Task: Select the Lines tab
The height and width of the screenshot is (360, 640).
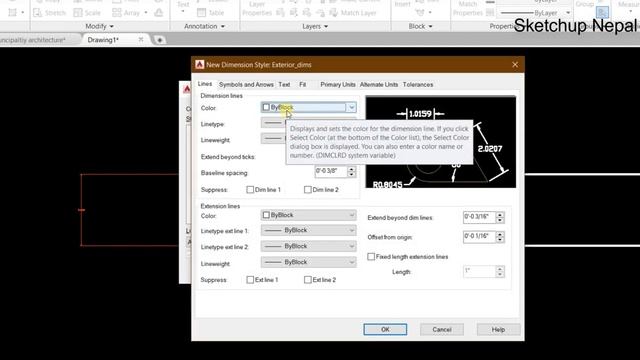Action: pos(205,84)
